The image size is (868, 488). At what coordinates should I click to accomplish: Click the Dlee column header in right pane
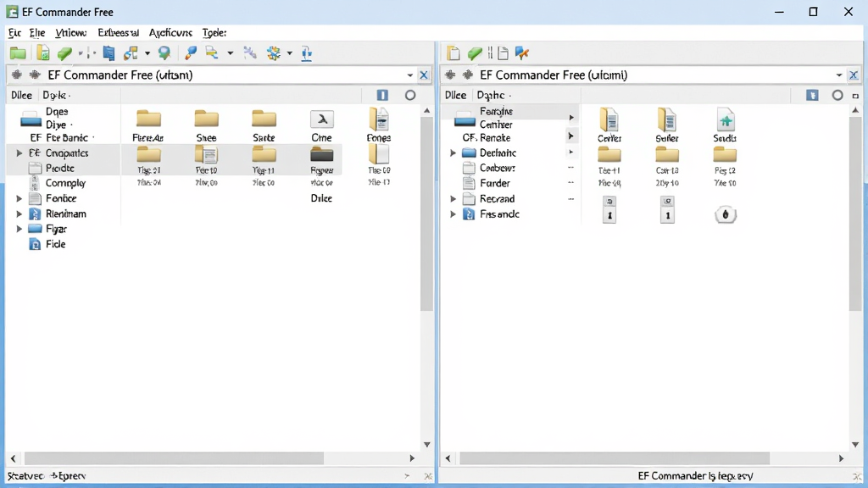pyautogui.click(x=455, y=95)
